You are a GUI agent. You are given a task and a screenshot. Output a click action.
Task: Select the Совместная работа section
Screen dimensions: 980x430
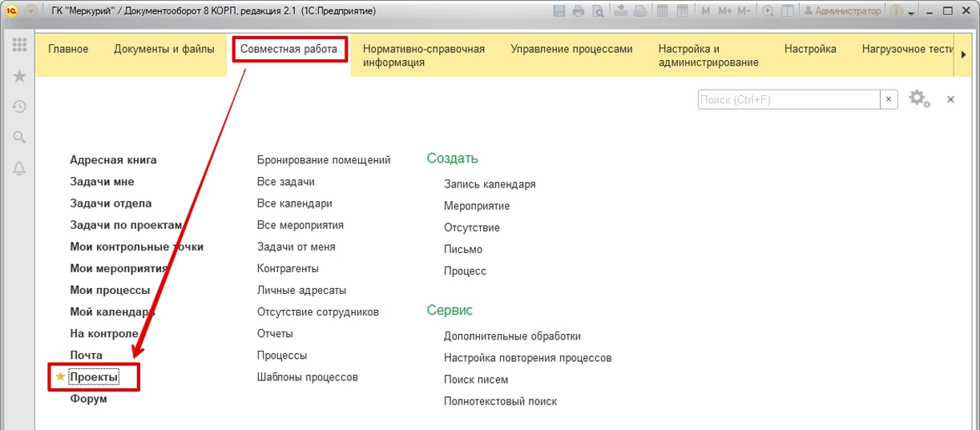tap(289, 49)
